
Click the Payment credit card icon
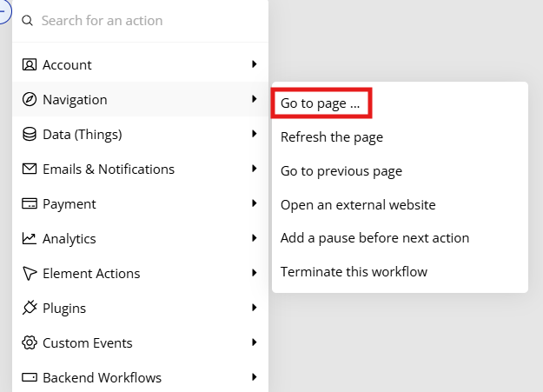[x=29, y=203]
